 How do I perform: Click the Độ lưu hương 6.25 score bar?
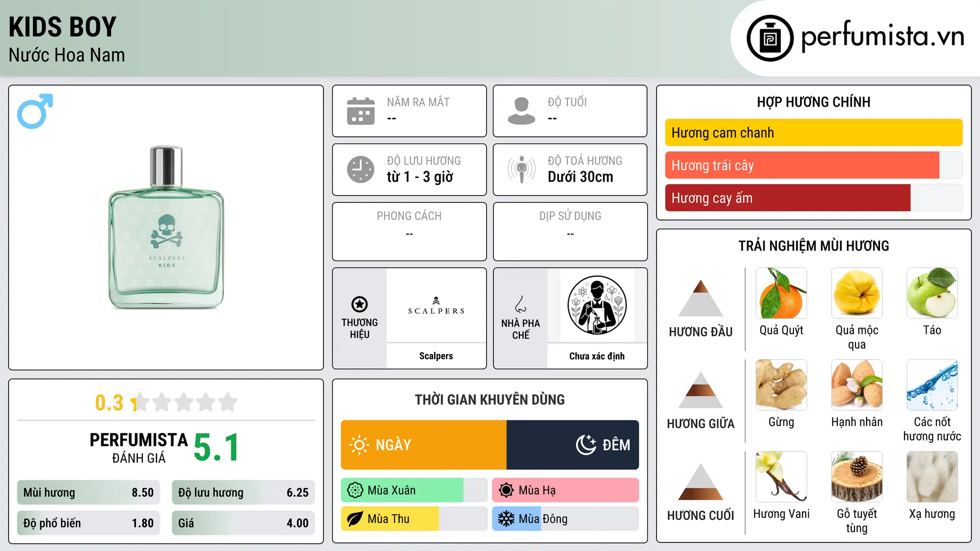[x=243, y=493]
